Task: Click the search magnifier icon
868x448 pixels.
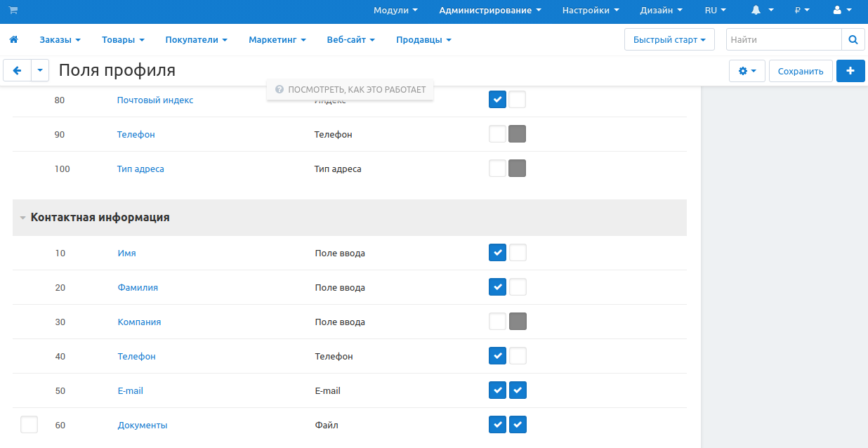Action: coord(853,40)
